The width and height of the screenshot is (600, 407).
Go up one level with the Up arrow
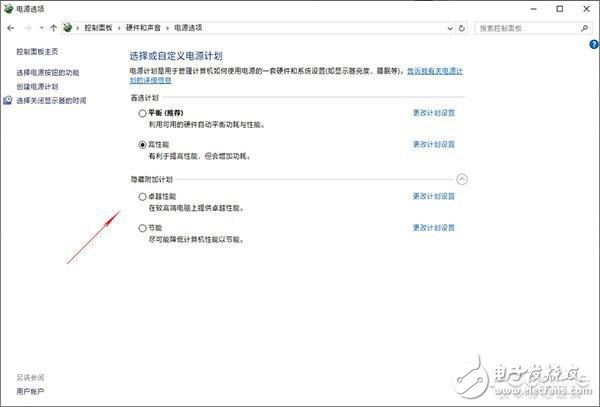[53, 28]
